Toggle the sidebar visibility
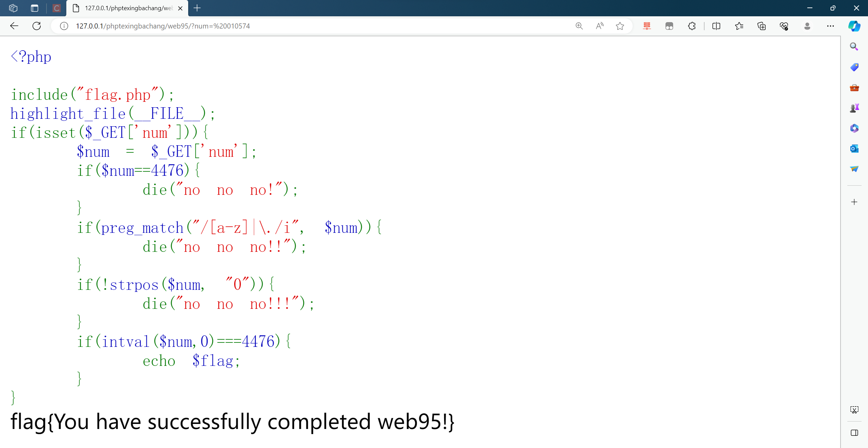This screenshot has width=868, height=448. coord(854,433)
